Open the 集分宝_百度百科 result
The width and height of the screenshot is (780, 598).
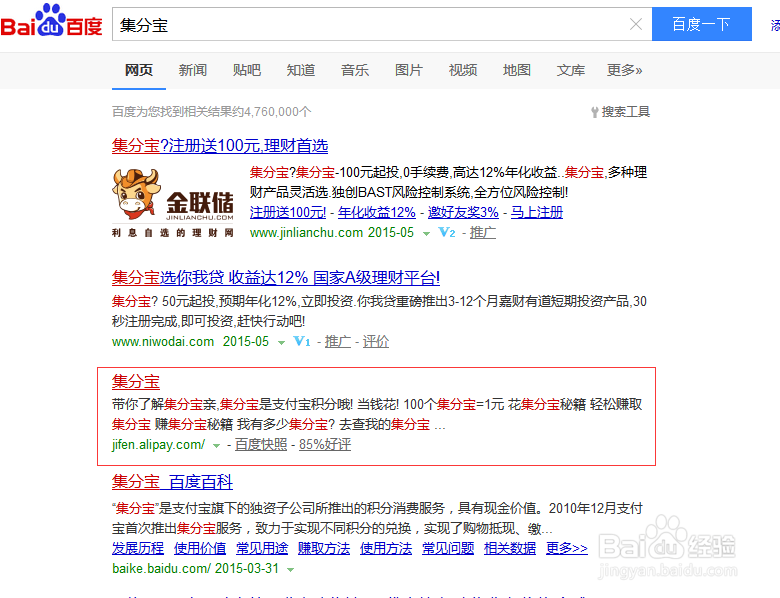[172, 482]
